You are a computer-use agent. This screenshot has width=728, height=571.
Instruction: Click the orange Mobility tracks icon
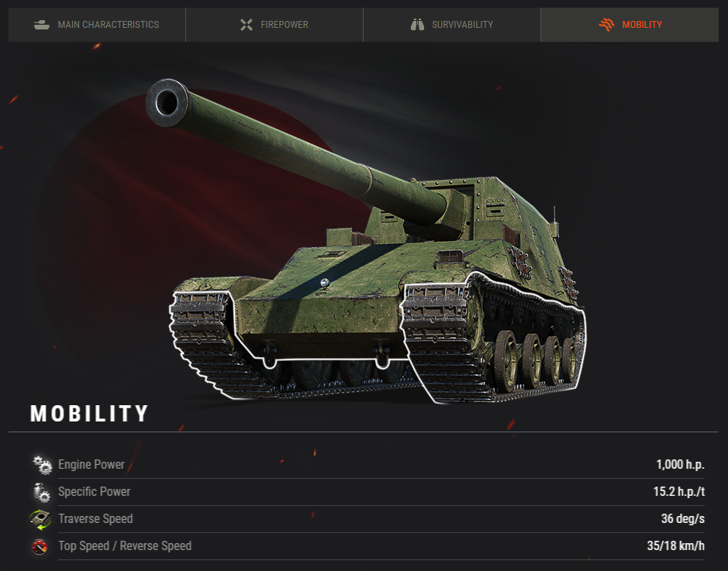[x=606, y=25]
